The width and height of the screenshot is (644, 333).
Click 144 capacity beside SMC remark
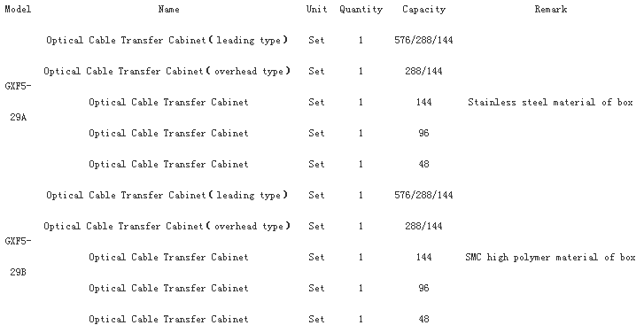click(x=423, y=257)
